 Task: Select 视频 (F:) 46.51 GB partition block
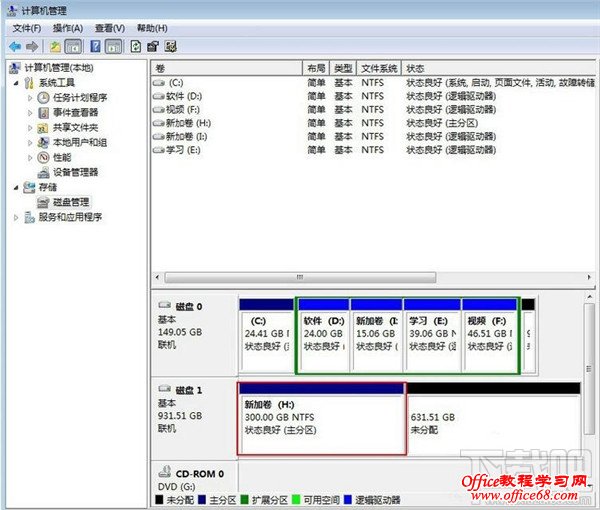point(489,336)
